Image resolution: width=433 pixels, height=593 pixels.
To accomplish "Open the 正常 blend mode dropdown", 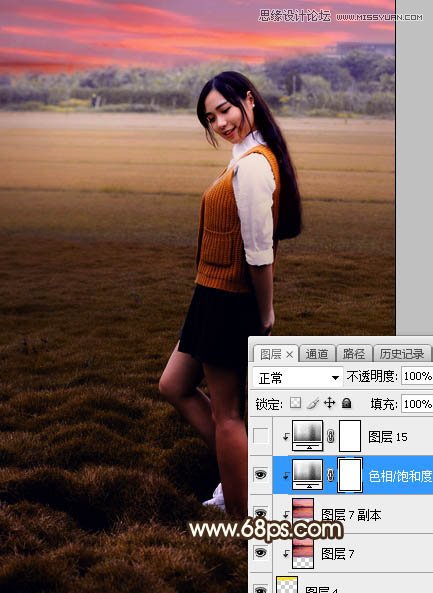I will tap(298, 377).
